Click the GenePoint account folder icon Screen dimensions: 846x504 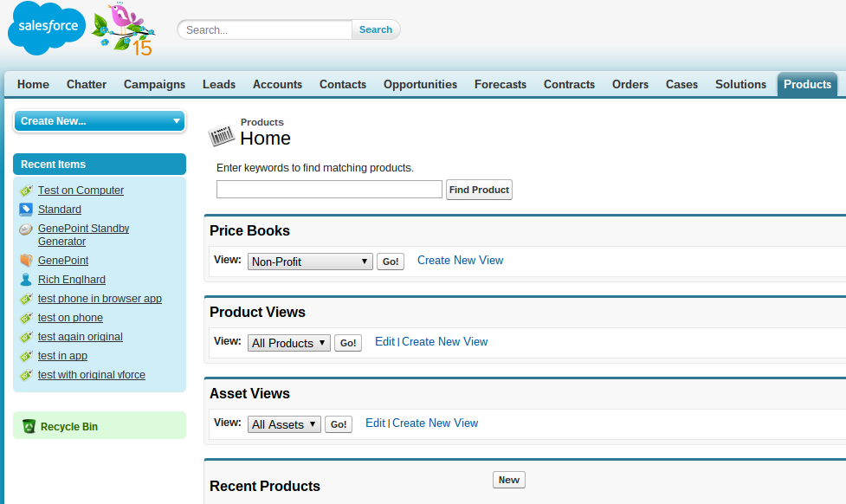tap(26, 261)
